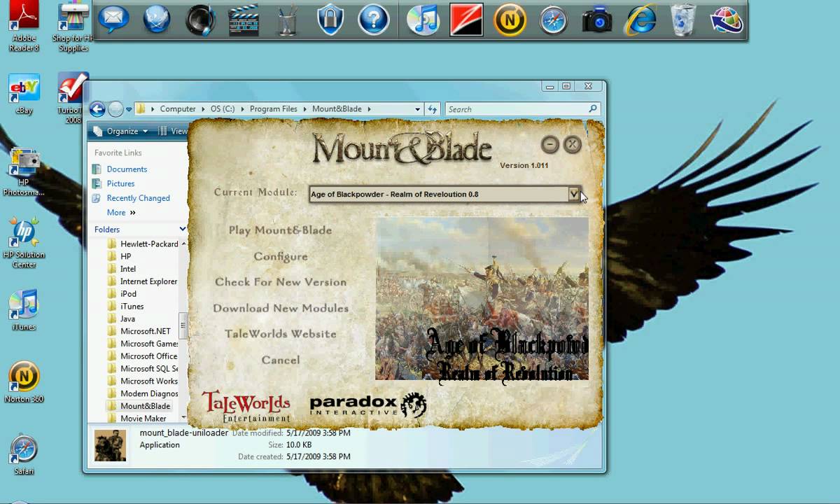Select HP folder in tree
Image resolution: width=840 pixels, height=504 pixels.
pos(125,256)
